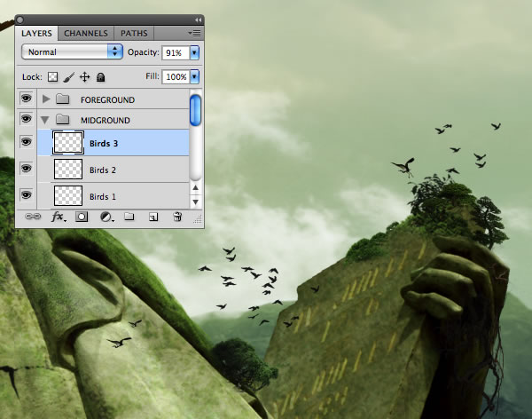Hide the FOREGROUND group
The height and width of the screenshot is (419, 532).
[26, 99]
